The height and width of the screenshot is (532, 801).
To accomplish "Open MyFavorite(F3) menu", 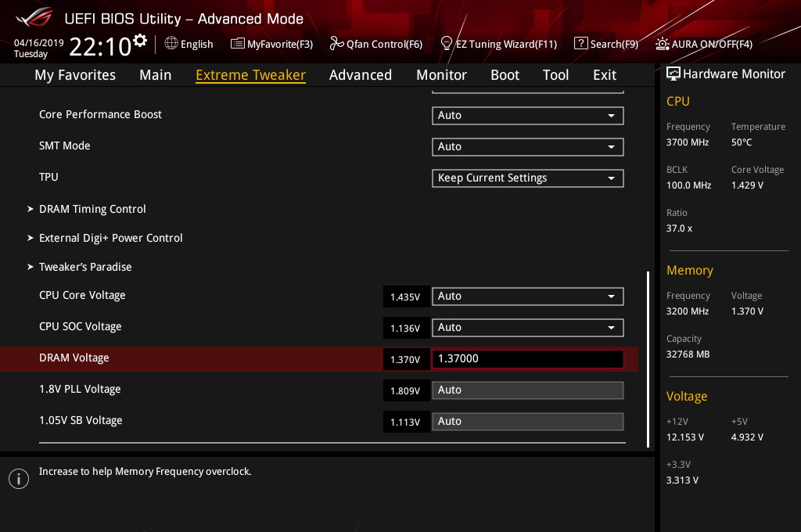I will point(280,44).
